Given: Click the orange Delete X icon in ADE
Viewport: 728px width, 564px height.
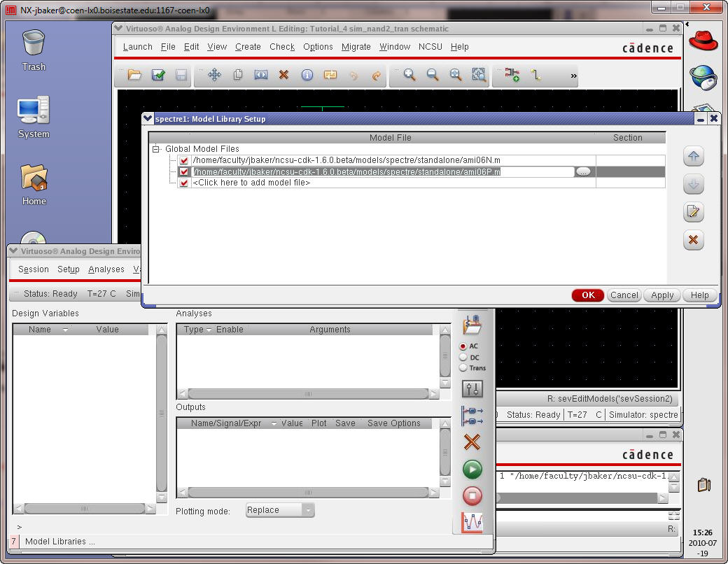Looking at the screenshot, I should [x=472, y=442].
